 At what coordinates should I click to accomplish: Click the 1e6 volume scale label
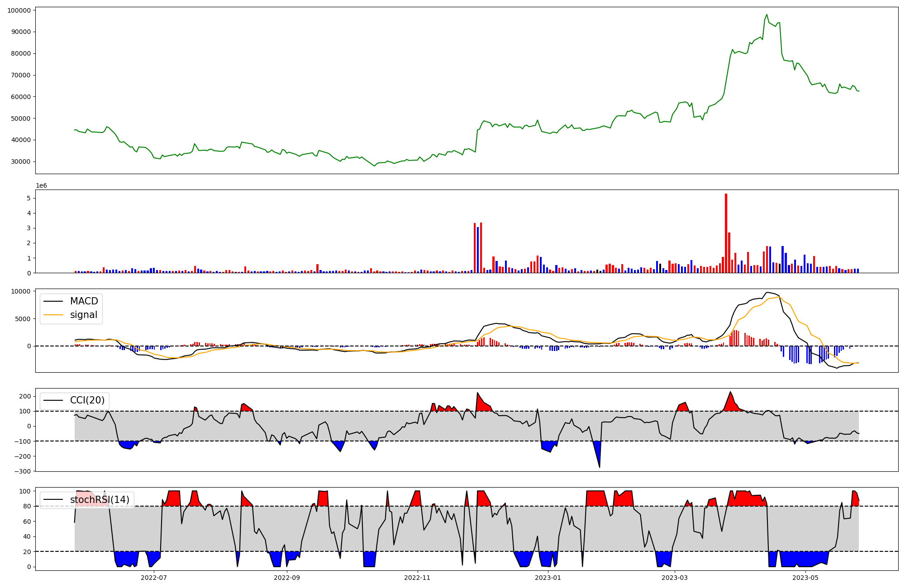tap(41, 186)
